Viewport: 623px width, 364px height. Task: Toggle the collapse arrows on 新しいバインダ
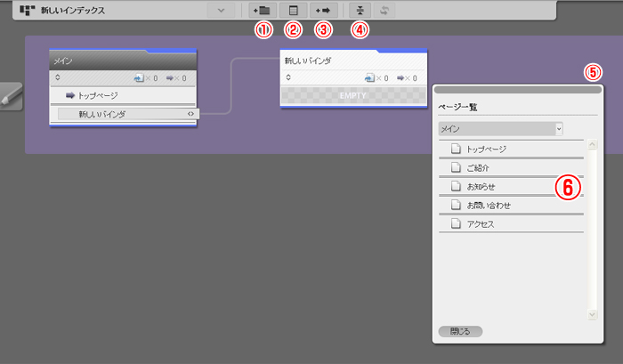point(288,77)
